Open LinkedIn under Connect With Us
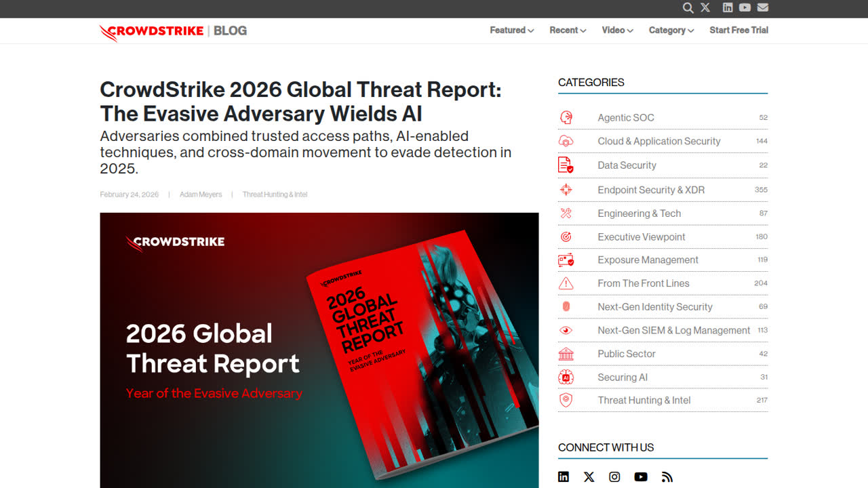The image size is (868, 488). [564, 477]
